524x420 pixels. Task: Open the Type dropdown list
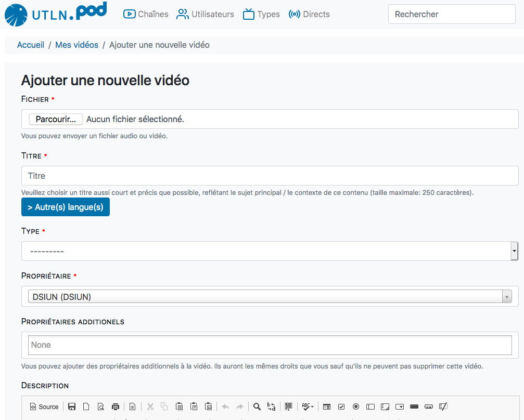[269, 251]
